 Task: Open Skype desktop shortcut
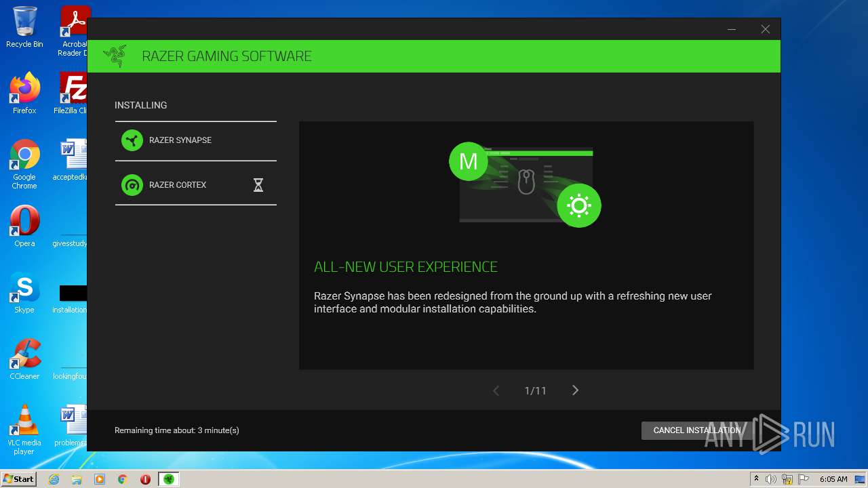(x=24, y=293)
